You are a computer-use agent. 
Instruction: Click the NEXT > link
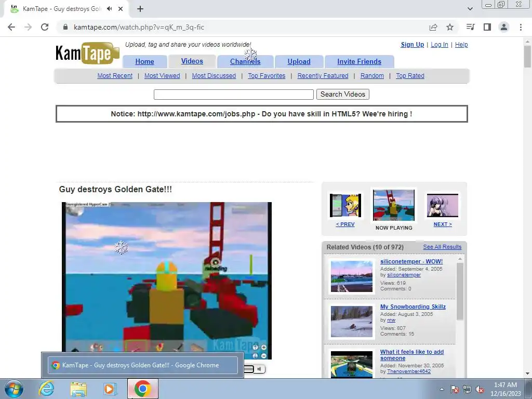[443, 224]
